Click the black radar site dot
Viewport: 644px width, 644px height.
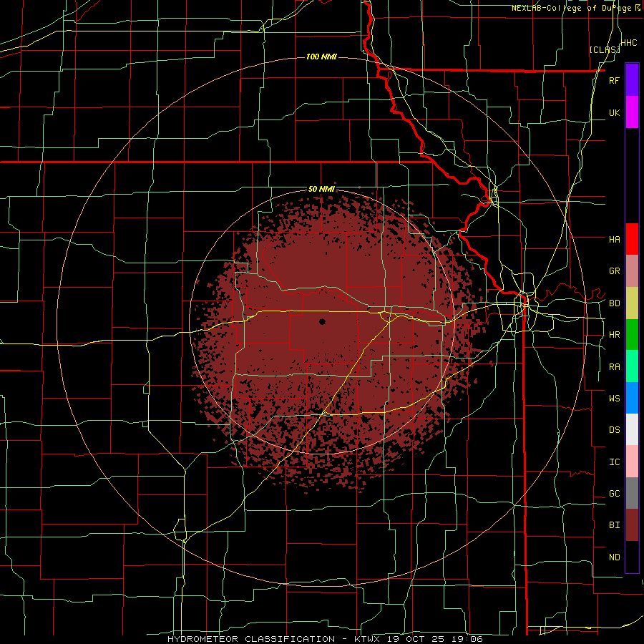[322, 321]
